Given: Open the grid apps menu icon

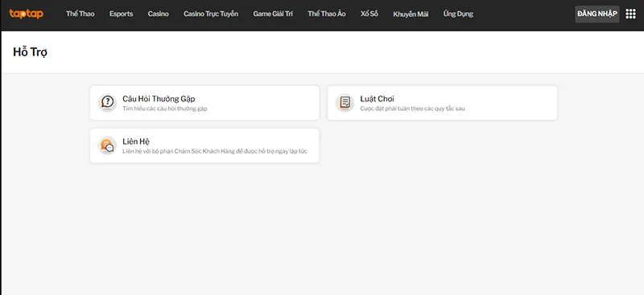Looking at the screenshot, I should [x=630, y=14].
